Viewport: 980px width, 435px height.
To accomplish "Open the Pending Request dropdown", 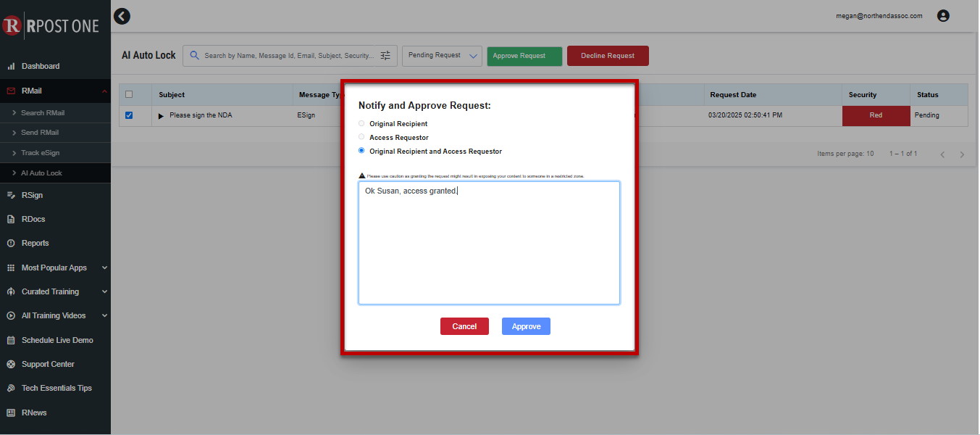I will coord(442,56).
